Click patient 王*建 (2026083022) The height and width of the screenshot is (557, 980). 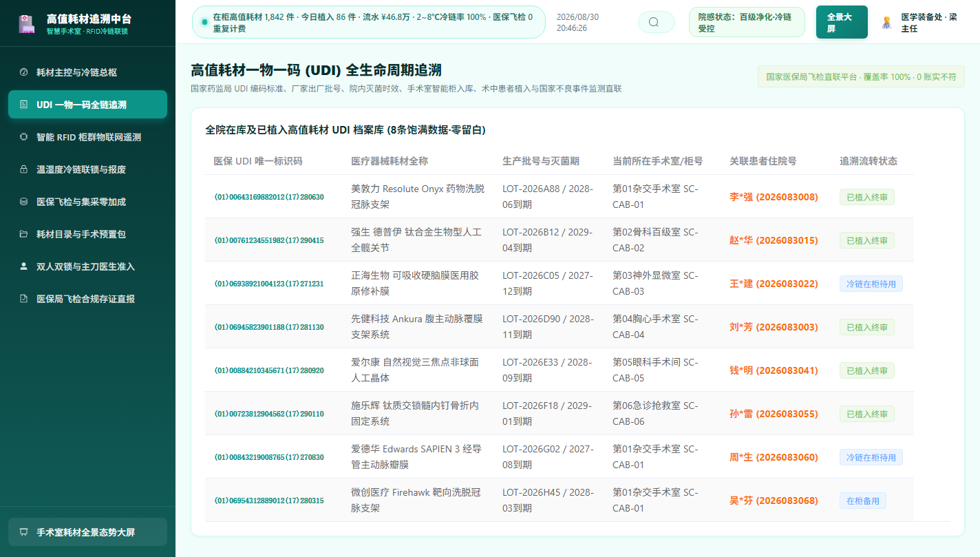pos(774,284)
